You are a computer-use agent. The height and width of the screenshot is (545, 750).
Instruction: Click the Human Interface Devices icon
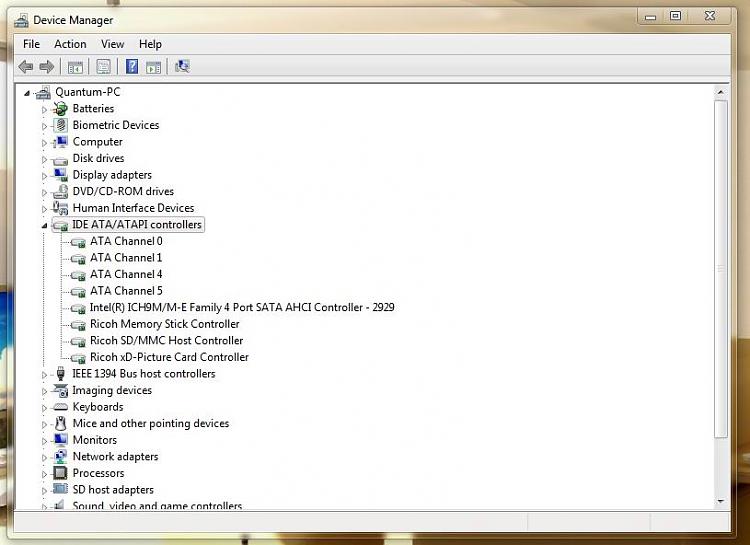60,208
